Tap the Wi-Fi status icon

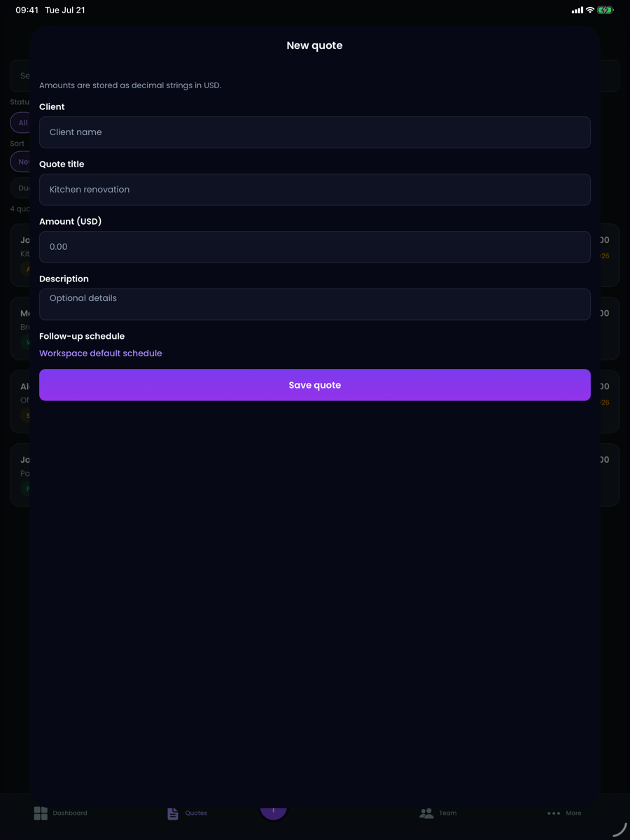590,10
